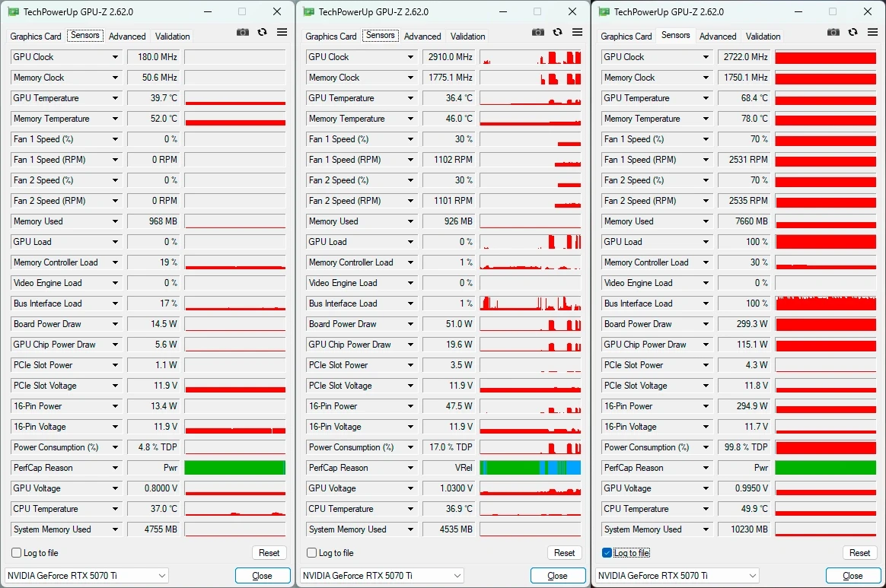Click Bus Interface Load graph in middle window
This screenshot has width=886, height=588.
(x=530, y=304)
